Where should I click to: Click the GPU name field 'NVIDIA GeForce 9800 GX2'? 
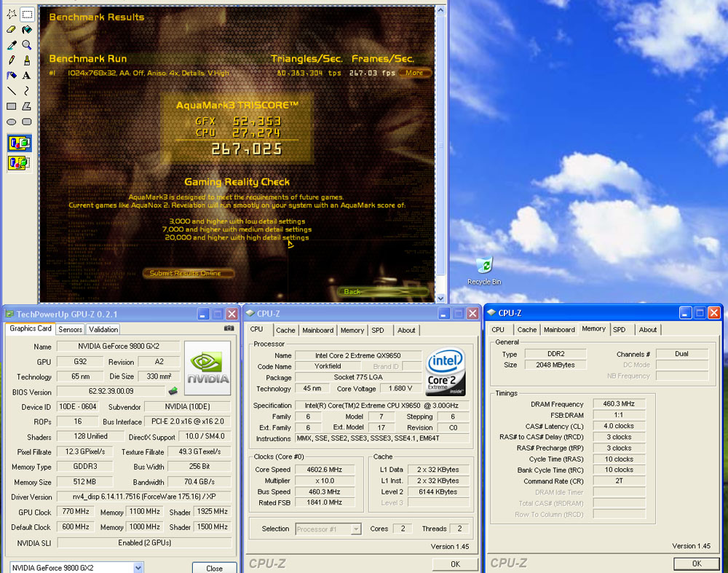[119, 347]
